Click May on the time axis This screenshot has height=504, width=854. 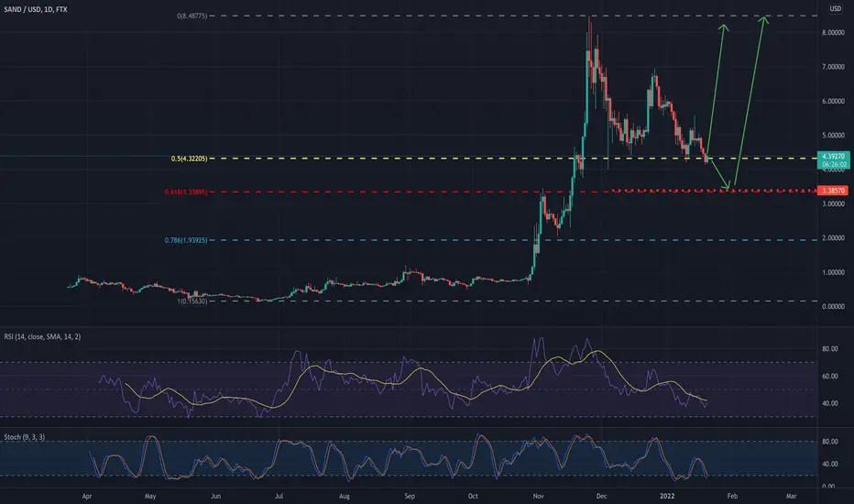pos(150,496)
